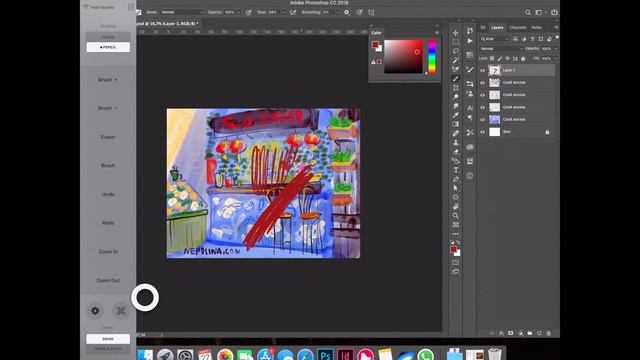Open the Actions panel play icon
The image size is (640, 360).
pyautogui.click(x=470, y=41)
